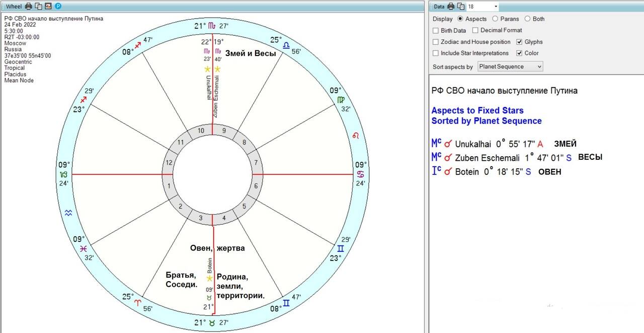The image size is (644, 333).
Task: Click Unukalhai 0° 55' 17" aspect text
Action: tap(499, 144)
